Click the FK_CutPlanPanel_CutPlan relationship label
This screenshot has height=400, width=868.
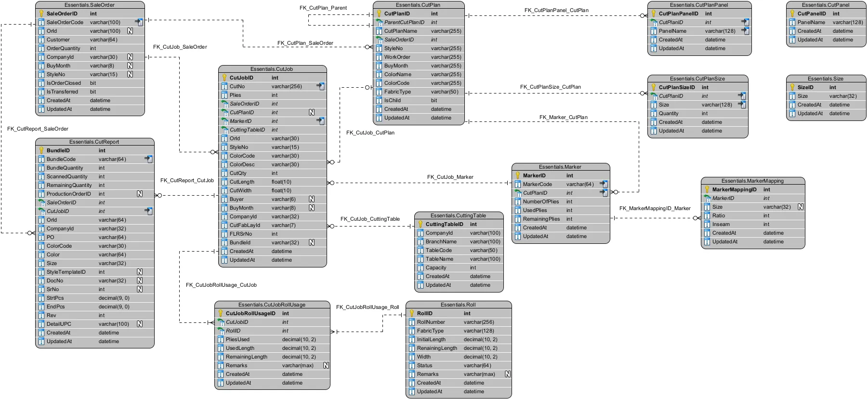556,10
